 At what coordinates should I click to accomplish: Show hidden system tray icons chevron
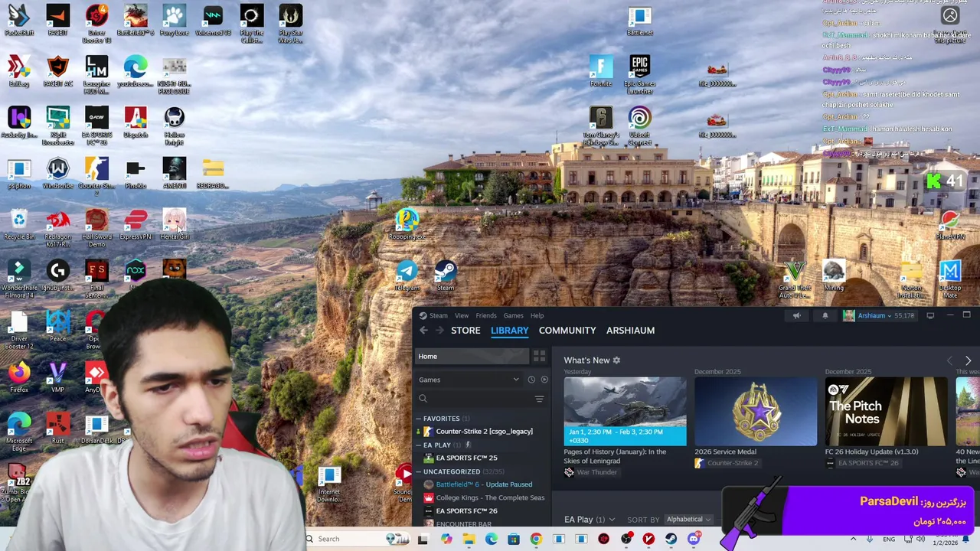click(x=853, y=539)
